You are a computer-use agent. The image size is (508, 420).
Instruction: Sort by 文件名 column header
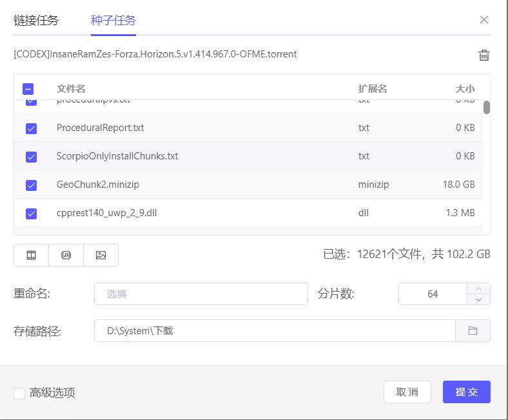[x=71, y=89]
